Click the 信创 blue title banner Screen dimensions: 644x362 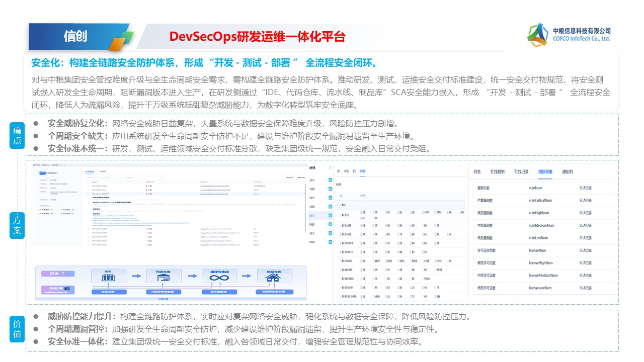pos(75,36)
